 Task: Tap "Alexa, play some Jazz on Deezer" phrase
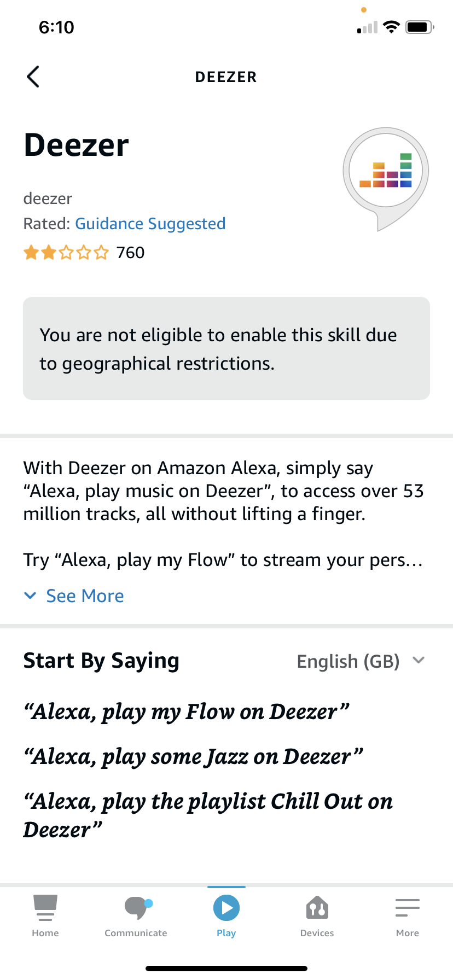coord(193,757)
